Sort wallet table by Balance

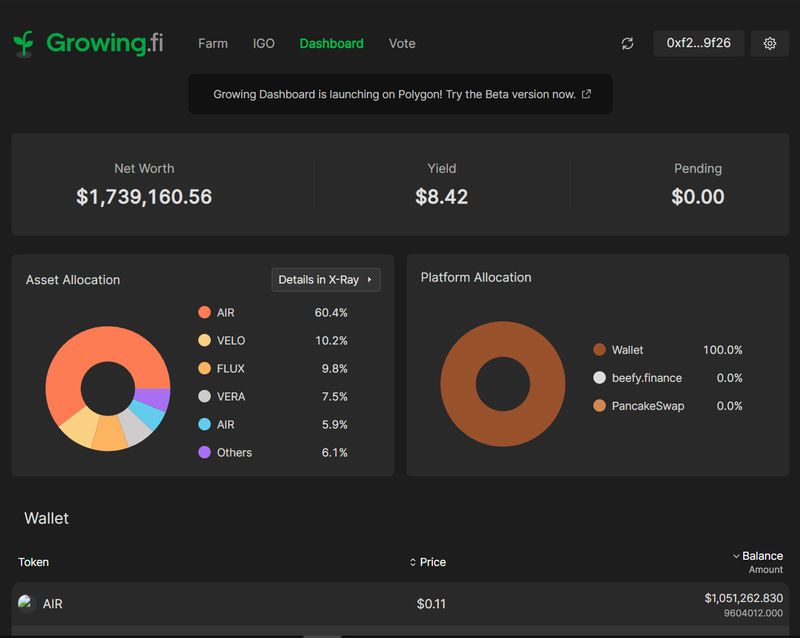[x=761, y=556]
